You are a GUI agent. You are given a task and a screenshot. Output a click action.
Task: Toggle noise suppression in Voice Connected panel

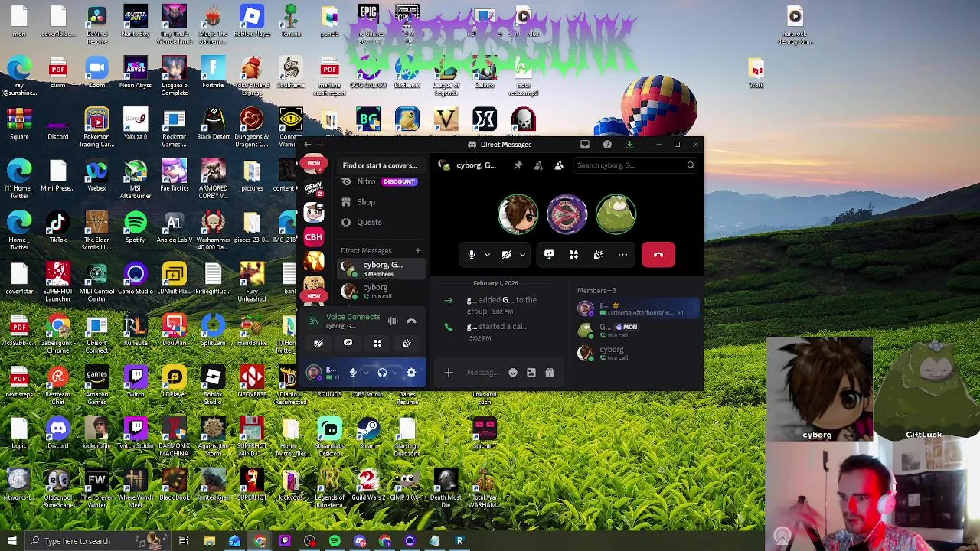393,321
